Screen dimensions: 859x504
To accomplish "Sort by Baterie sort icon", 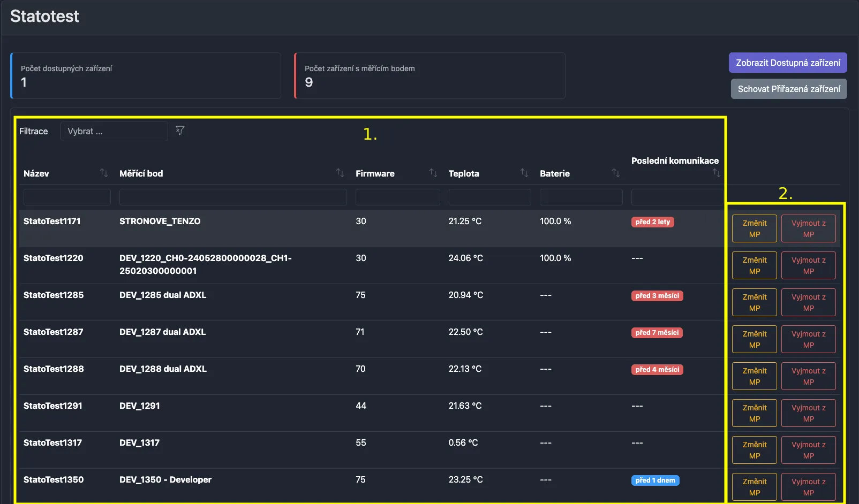I will pyautogui.click(x=616, y=173).
